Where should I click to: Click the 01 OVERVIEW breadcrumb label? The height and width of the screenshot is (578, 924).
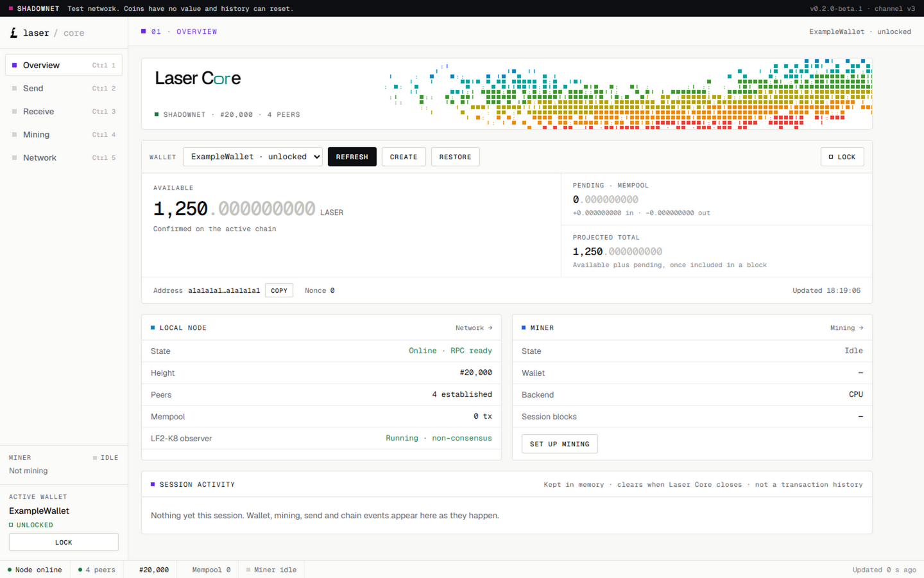(x=179, y=31)
